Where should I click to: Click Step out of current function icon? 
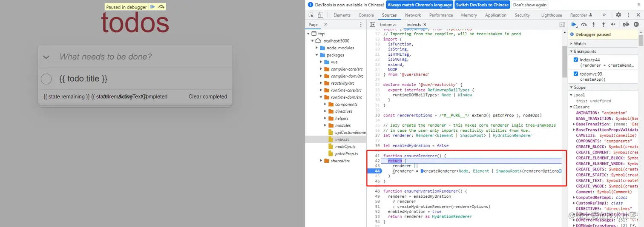click(603, 25)
